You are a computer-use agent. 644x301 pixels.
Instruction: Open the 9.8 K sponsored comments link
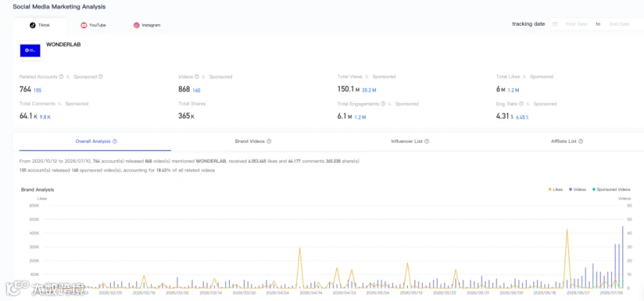[x=45, y=117]
